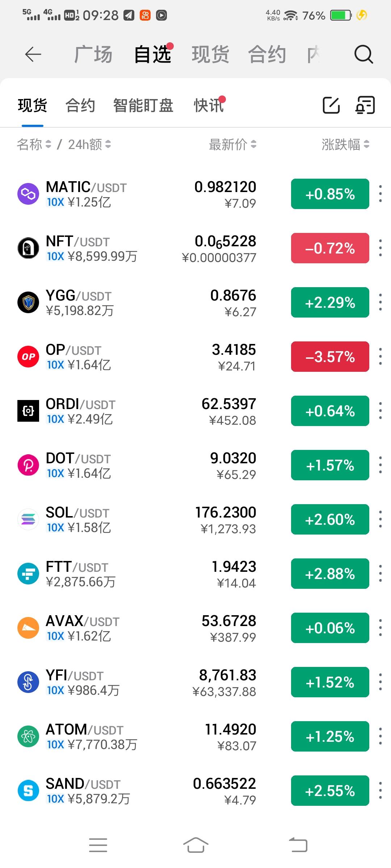Toggle the NFT -0.72% change badge

tap(330, 248)
